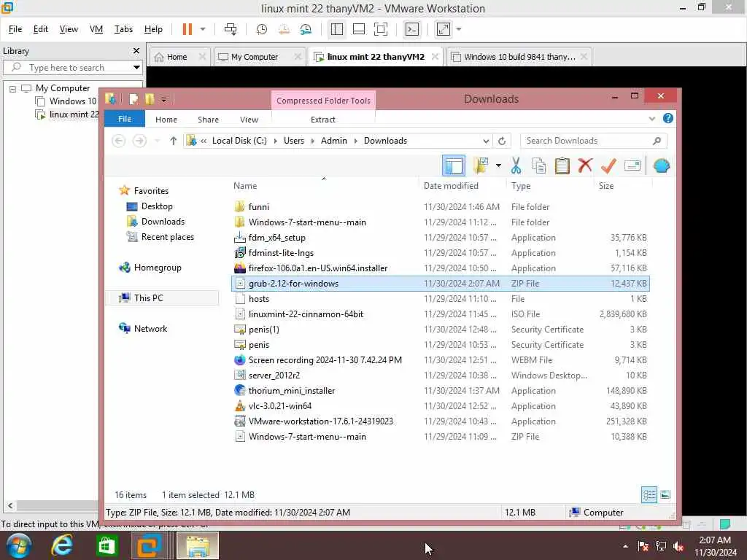Enter full screen mode icon in VMware
This screenshot has width=747, height=560.
click(x=381, y=29)
